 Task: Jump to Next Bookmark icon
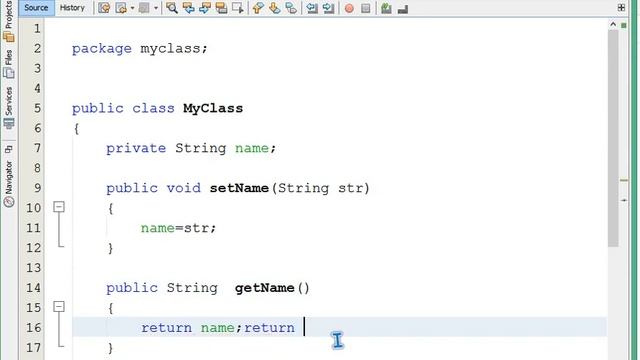pyautogui.click(x=274, y=8)
